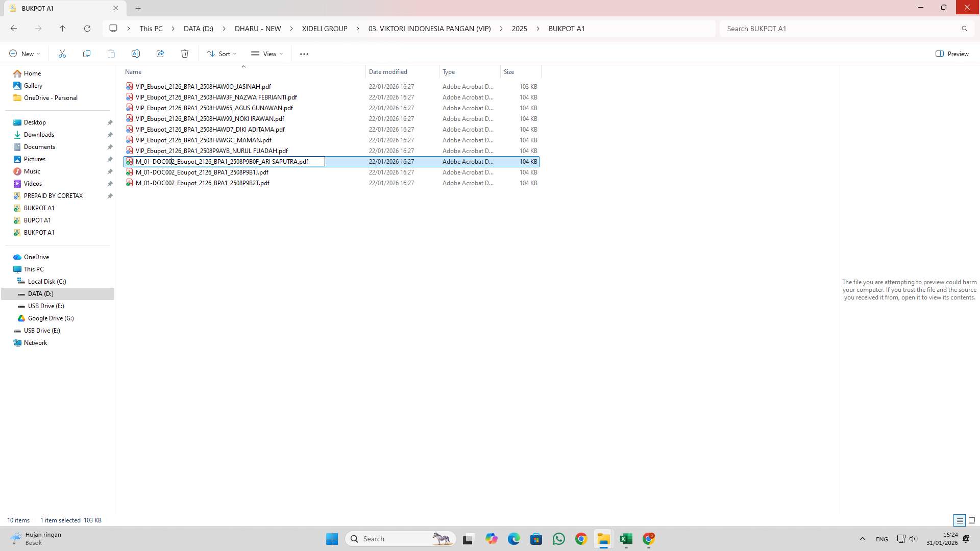Select the Cut tool in the toolbar
The image size is (980, 551).
point(62,54)
